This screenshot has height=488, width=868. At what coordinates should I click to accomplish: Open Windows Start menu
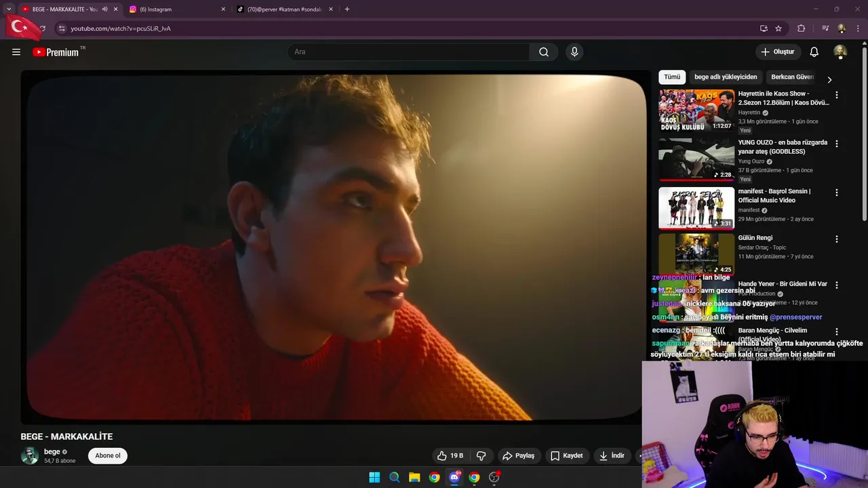374,477
